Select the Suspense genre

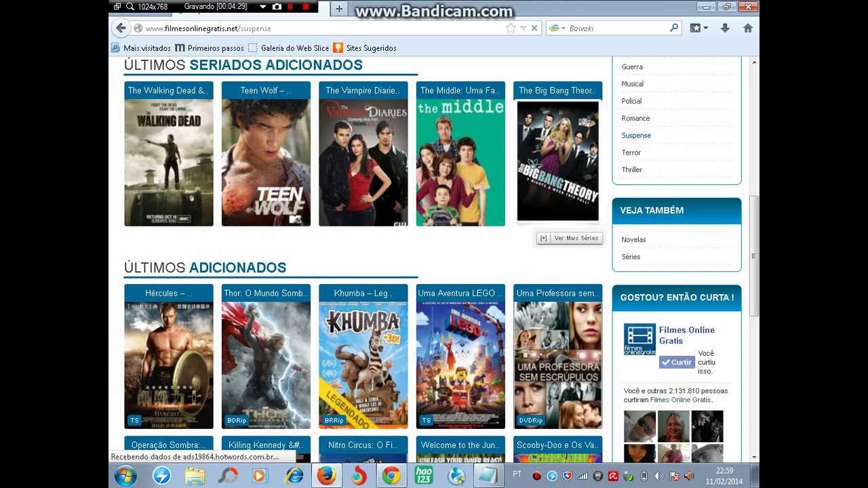(x=636, y=136)
